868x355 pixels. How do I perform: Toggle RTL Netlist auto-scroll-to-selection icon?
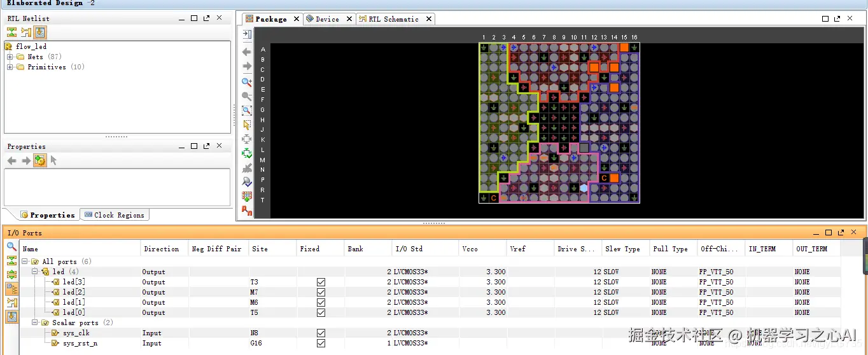point(40,32)
